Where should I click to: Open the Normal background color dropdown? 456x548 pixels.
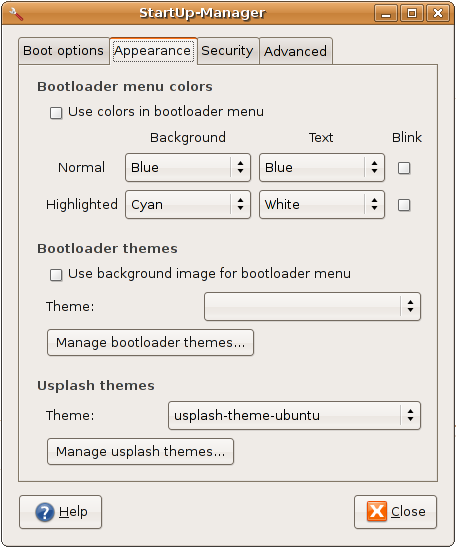(x=188, y=167)
